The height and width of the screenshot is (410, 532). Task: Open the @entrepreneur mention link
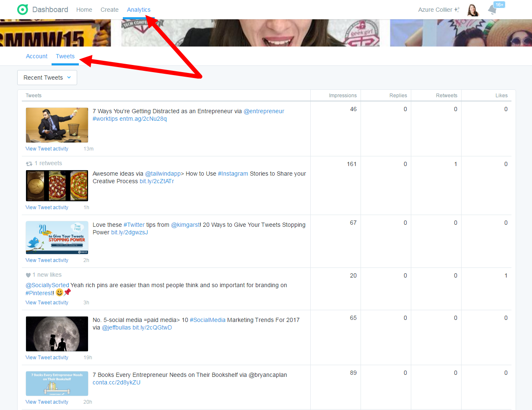pyautogui.click(x=264, y=111)
